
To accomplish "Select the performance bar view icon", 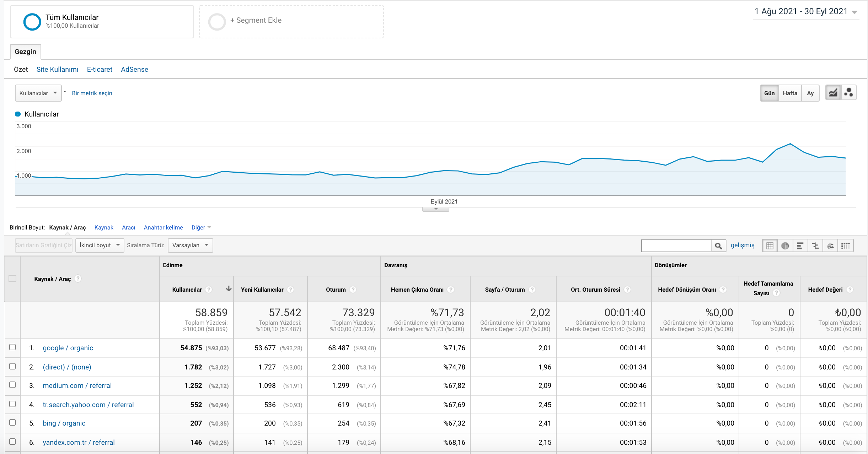I will point(800,245).
